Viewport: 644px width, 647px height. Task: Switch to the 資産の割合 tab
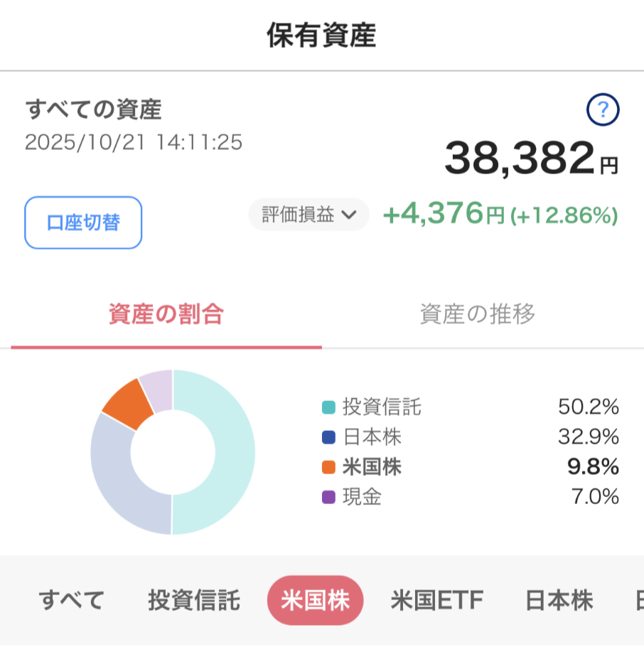point(166,314)
